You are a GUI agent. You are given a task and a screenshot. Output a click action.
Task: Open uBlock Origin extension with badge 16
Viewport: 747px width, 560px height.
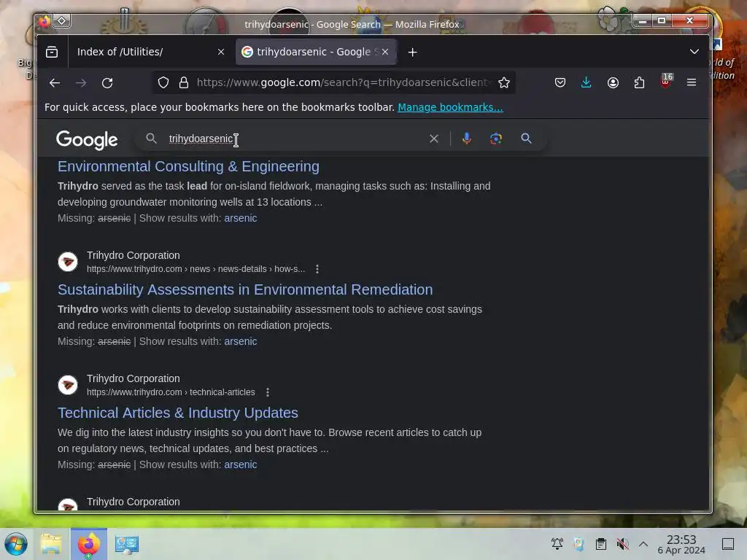(666, 82)
